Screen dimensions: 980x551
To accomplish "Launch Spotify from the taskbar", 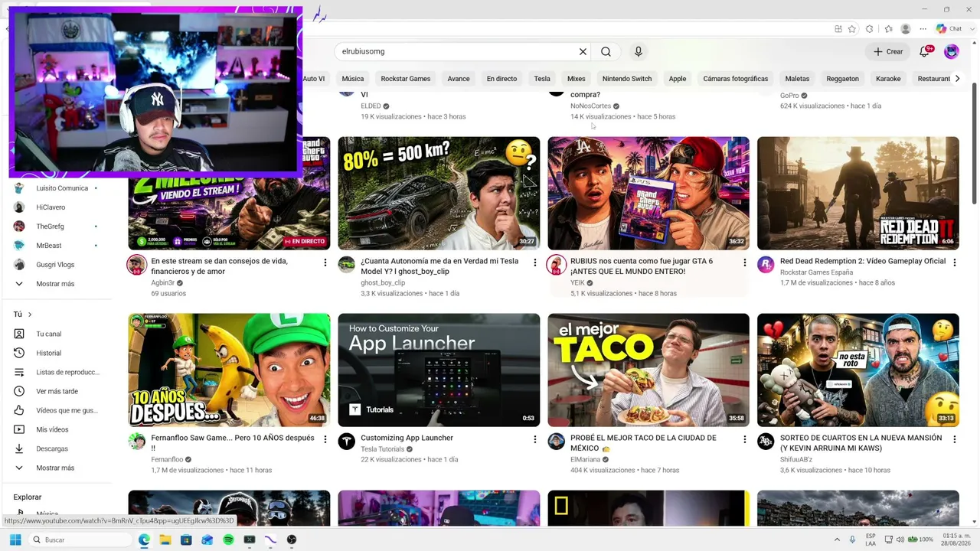I will [x=228, y=540].
